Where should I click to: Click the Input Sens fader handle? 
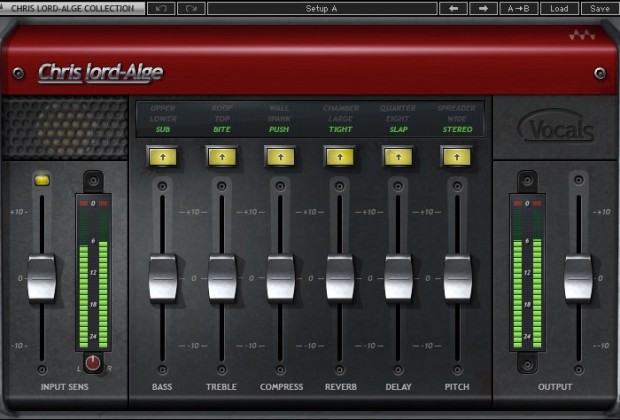(x=42, y=278)
